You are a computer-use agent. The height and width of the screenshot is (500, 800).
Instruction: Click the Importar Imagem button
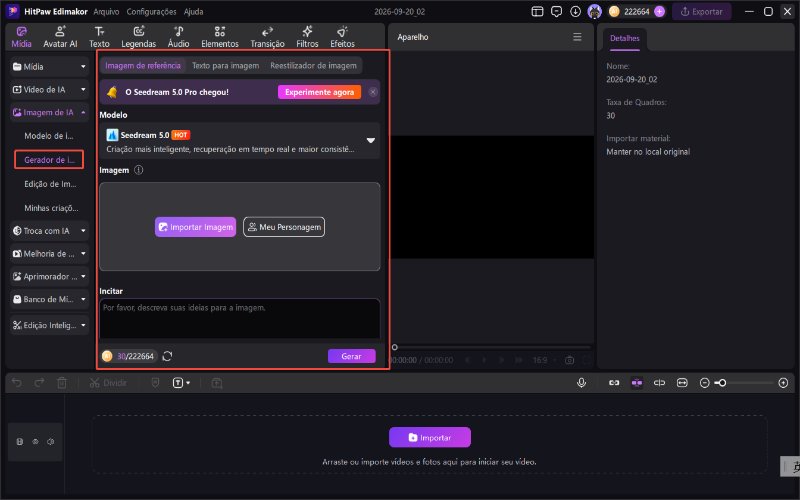195,227
